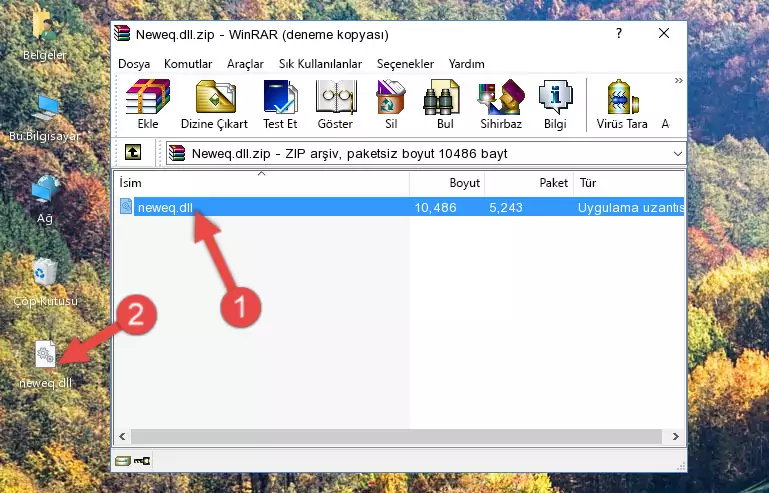Open the Bul (Find) binoculars tool
769x493 pixels.
pyautogui.click(x=445, y=104)
